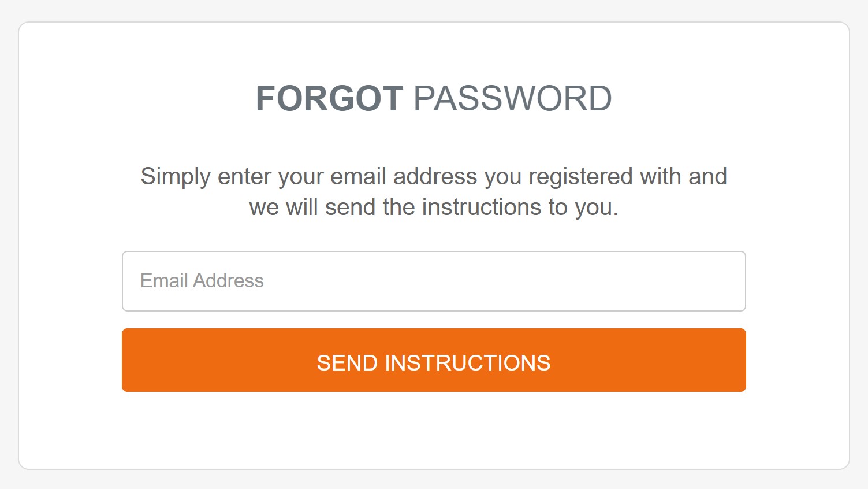Click the 'Simply enter your email' text line
Viewport: 868px width, 489px height.
click(433, 176)
